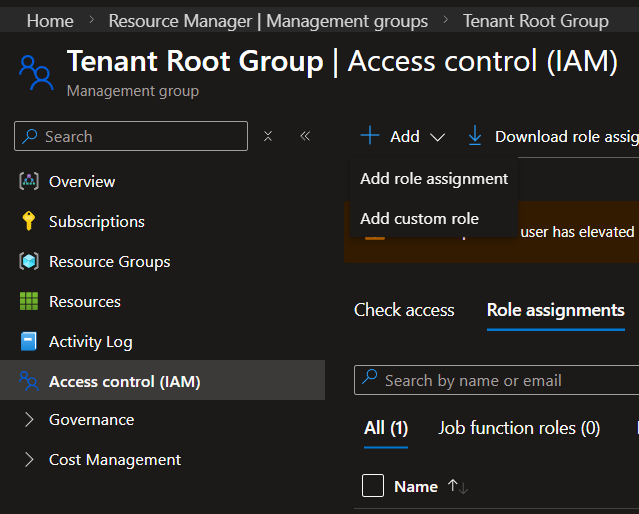Viewport: 639px width, 514px height.
Task: Focus the Search by name or email field
Action: pyautogui.click(x=496, y=380)
